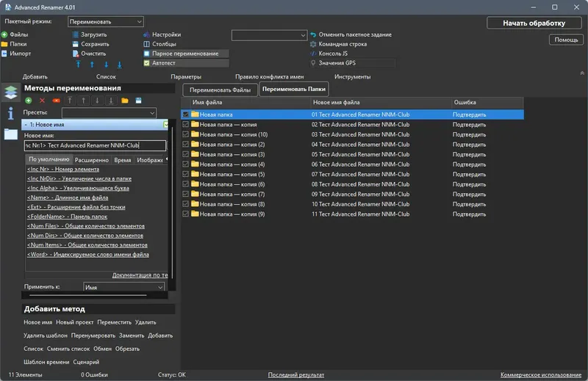
Task: Save methods with blue floppy icon
Action: pos(138,101)
